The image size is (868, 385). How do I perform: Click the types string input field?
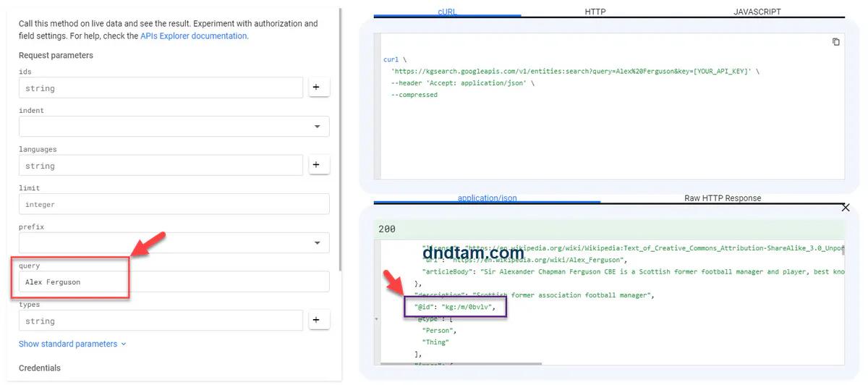(161, 320)
